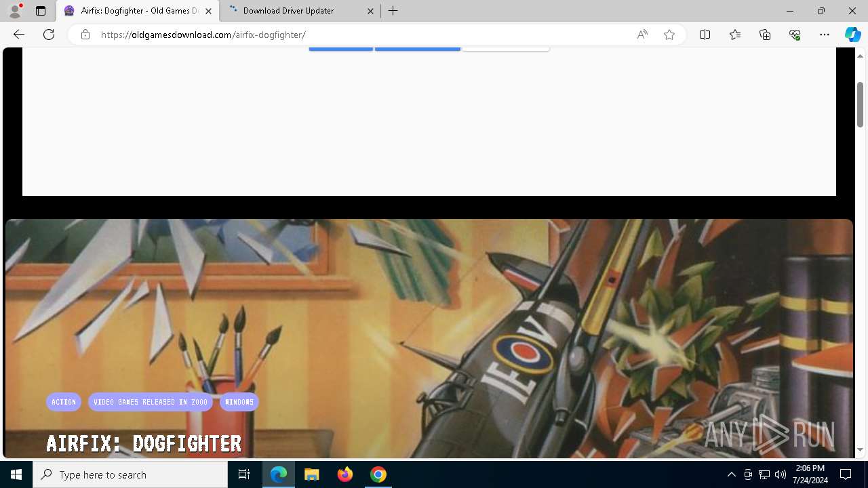
Task: Open Browser essentials icon
Action: [x=795, y=35]
